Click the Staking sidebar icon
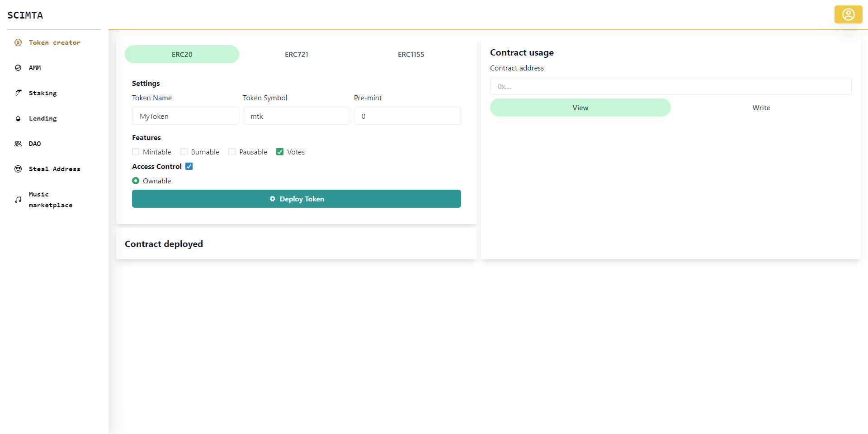The width and height of the screenshot is (868, 434). (x=18, y=93)
